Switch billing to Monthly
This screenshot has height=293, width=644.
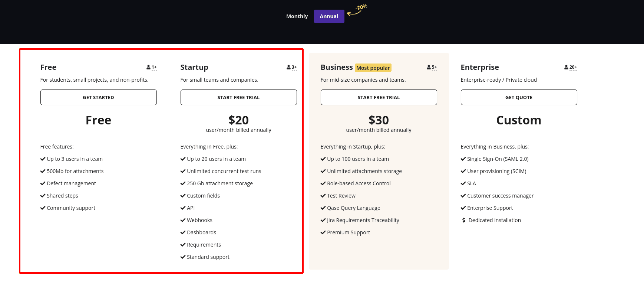click(x=297, y=16)
